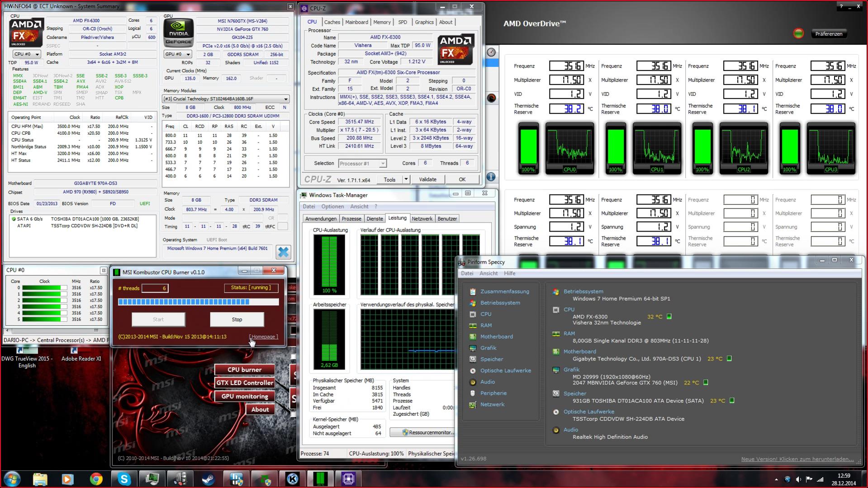The height and width of the screenshot is (488, 868).
Task: Open Windows Explorer folder icon on taskbar
Action: click(40, 479)
